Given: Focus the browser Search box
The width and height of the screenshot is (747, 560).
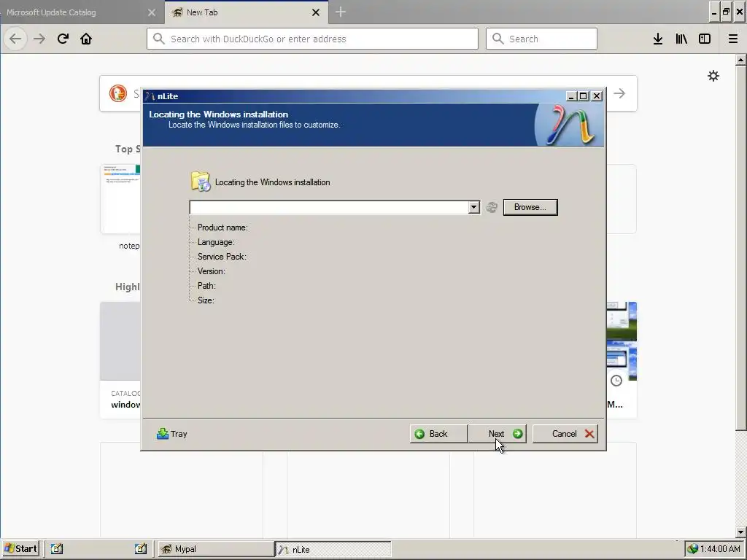Looking at the screenshot, I should (541, 39).
